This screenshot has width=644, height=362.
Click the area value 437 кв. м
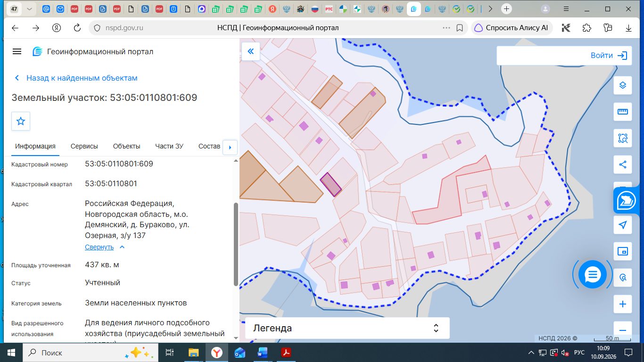(x=102, y=264)
